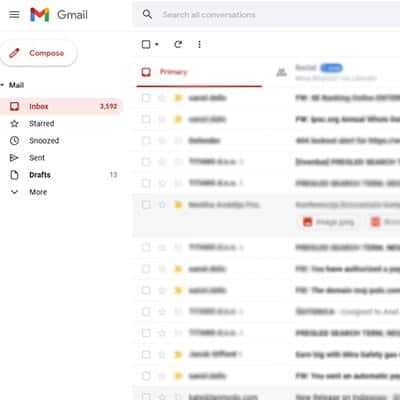Click the Sent arrow icon
400x400 pixels.
[x=14, y=158]
